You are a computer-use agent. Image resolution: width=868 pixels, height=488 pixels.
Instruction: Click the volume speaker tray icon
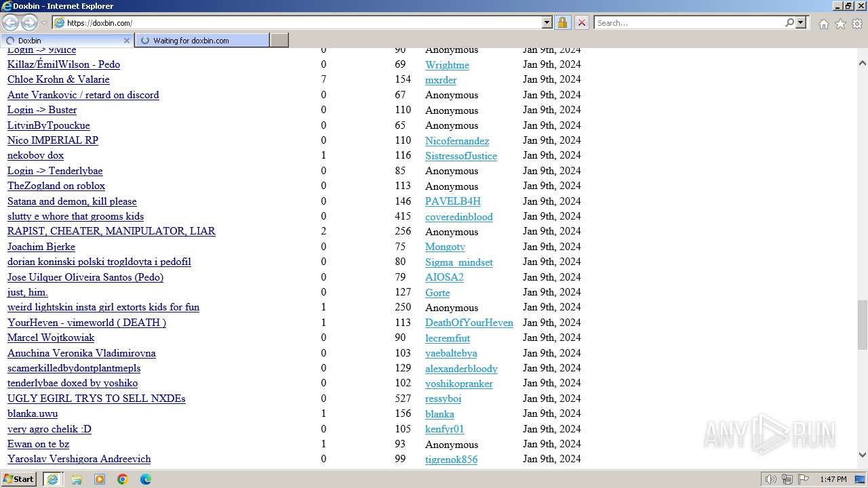tap(771, 479)
